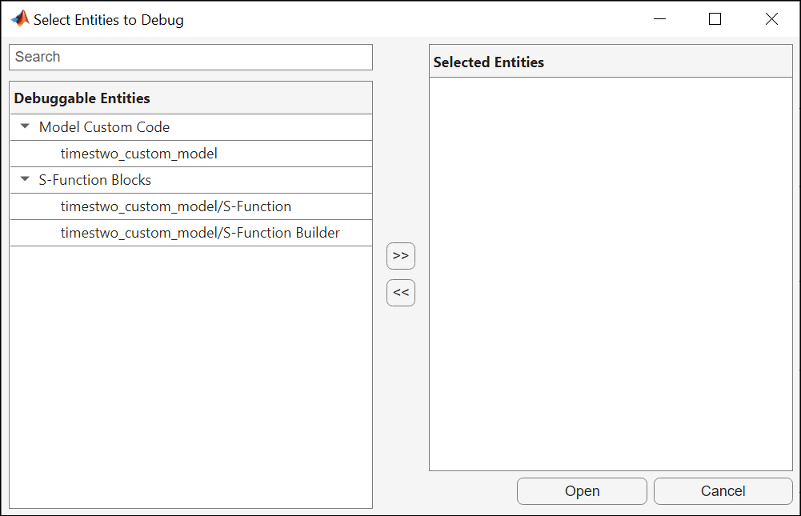Click the MATLAB logo in title bar
The width and height of the screenshot is (801, 516).
20,19
